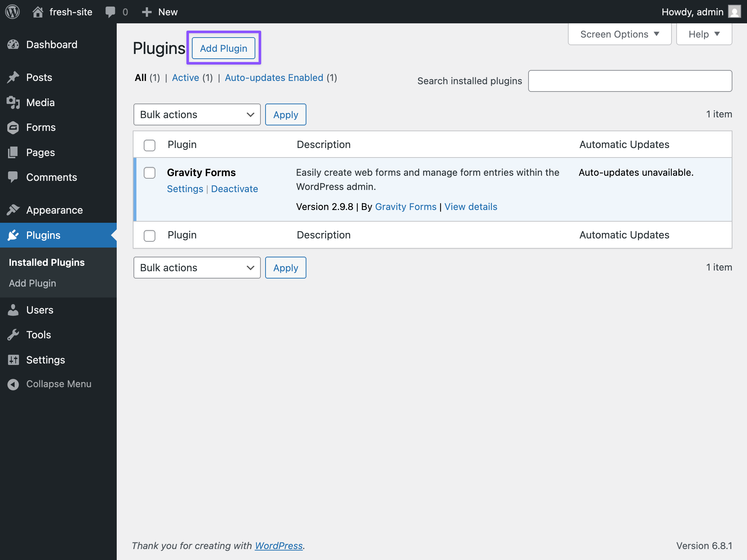The height and width of the screenshot is (560, 747).
Task: Open Dashboard menu item
Action: pyautogui.click(x=58, y=44)
